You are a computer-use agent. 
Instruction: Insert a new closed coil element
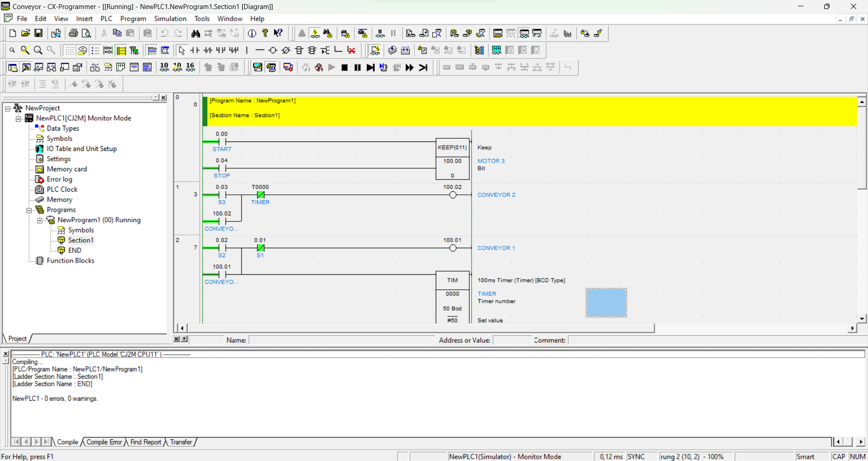click(286, 50)
